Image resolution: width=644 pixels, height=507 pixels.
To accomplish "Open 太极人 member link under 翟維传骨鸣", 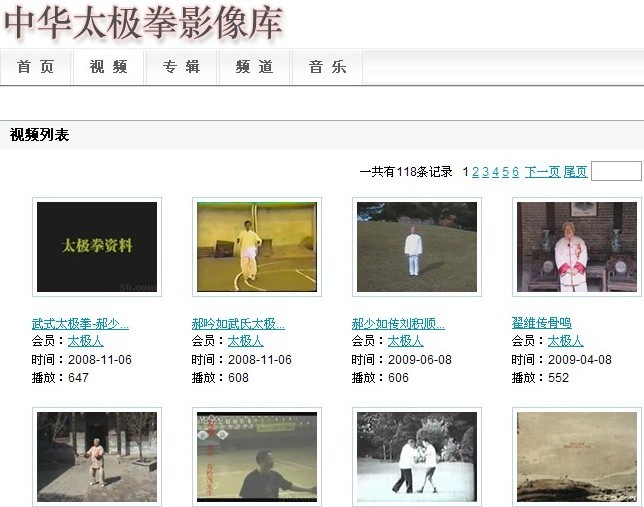I will [565, 341].
